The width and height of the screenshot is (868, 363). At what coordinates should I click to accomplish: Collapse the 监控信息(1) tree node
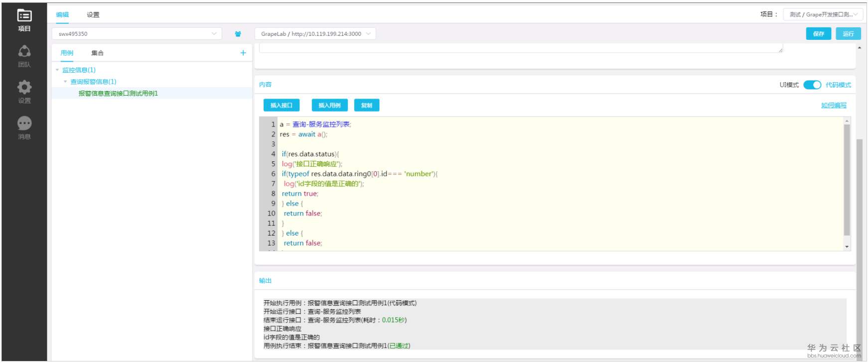coord(57,70)
